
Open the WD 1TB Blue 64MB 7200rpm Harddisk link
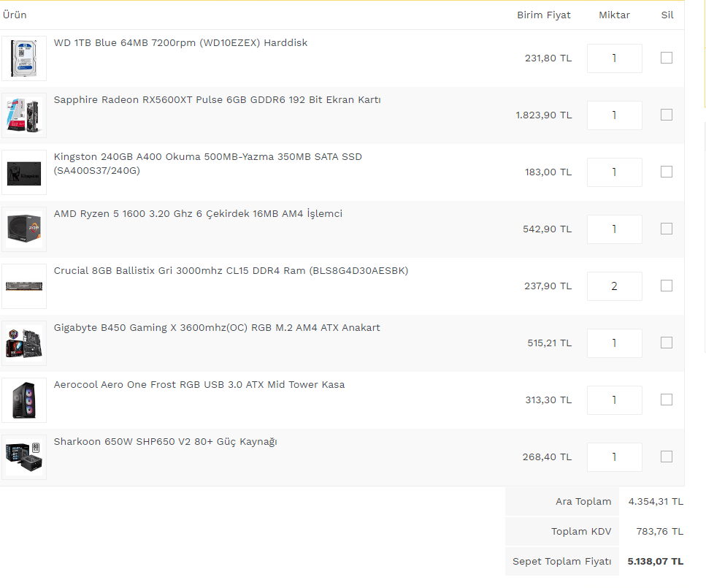tap(180, 43)
